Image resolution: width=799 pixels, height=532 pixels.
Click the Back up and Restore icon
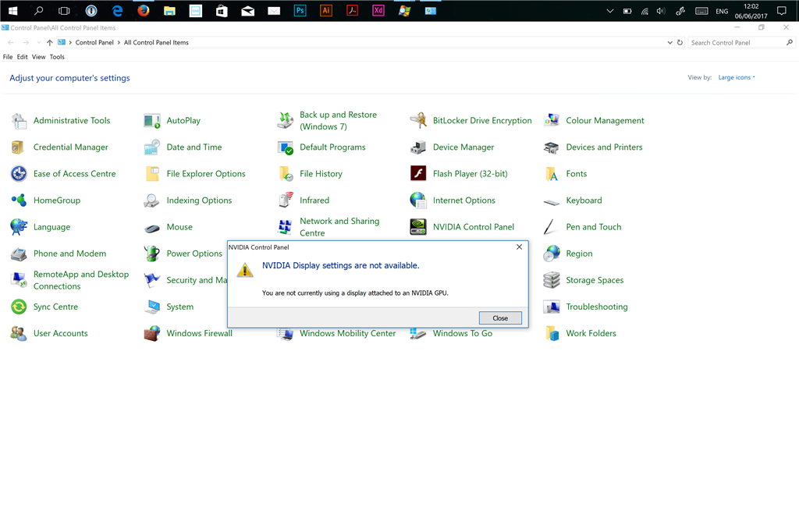pos(286,121)
